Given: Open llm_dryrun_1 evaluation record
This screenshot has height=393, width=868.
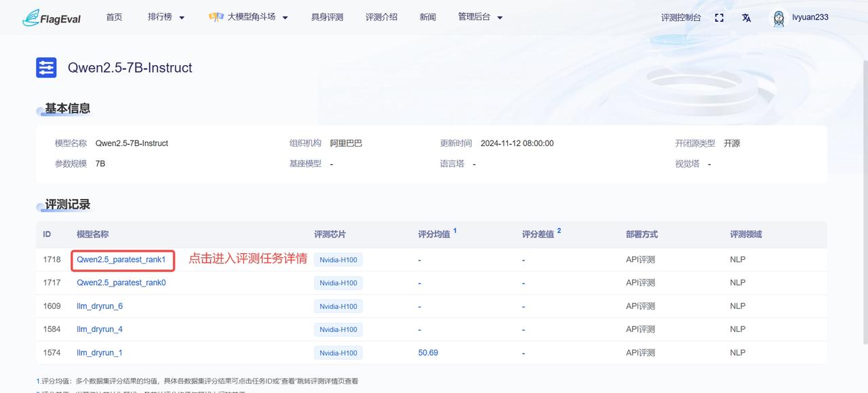Looking at the screenshot, I should [x=100, y=352].
